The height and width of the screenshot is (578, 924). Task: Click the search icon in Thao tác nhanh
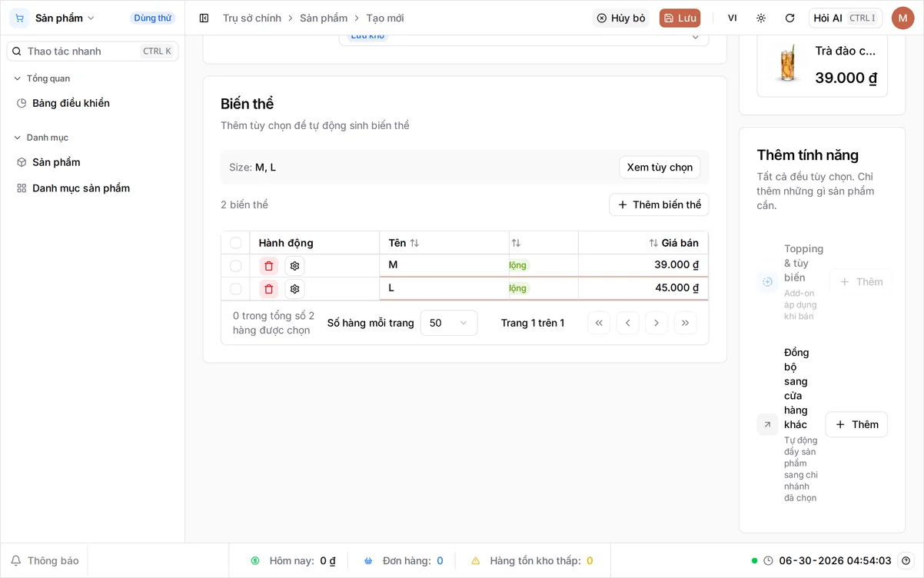coord(17,51)
